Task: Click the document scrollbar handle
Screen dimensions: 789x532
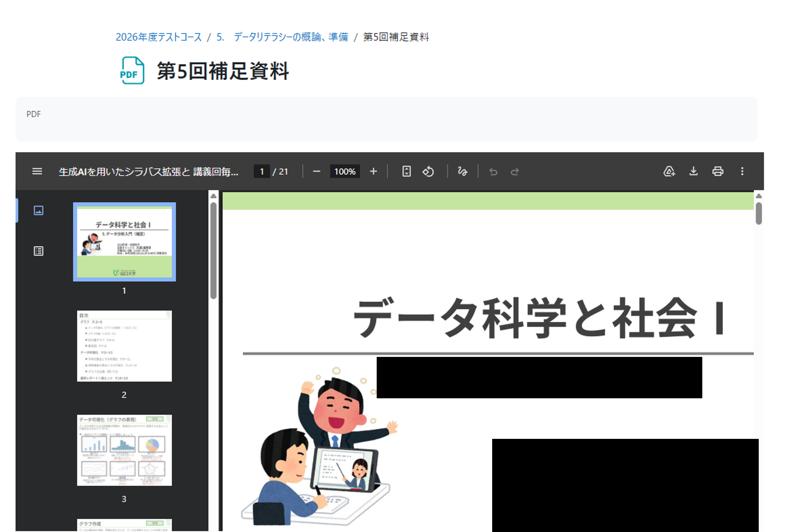Action: tap(759, 213)
